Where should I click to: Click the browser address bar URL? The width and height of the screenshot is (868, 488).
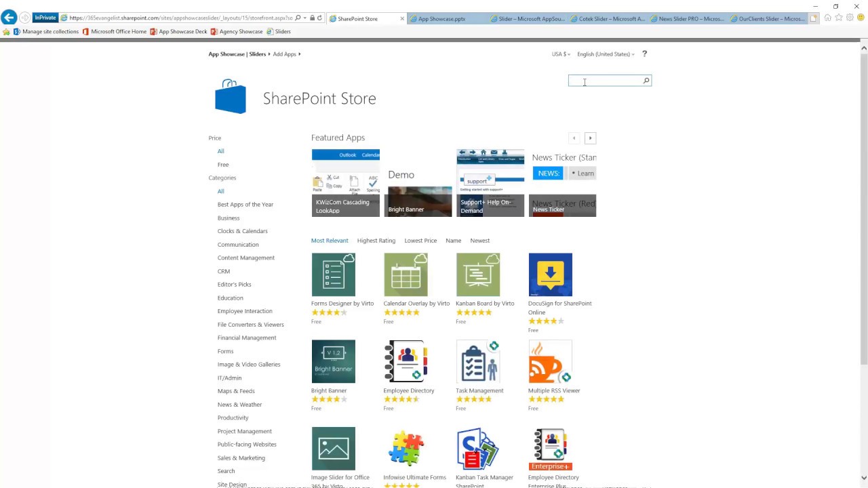pyautogui.click(x=181, y=18)
